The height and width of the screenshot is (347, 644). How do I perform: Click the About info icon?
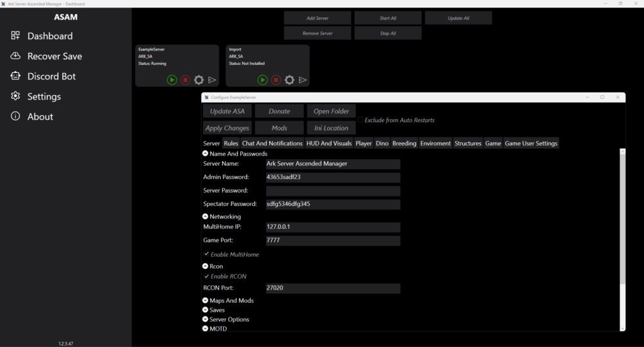15,116
